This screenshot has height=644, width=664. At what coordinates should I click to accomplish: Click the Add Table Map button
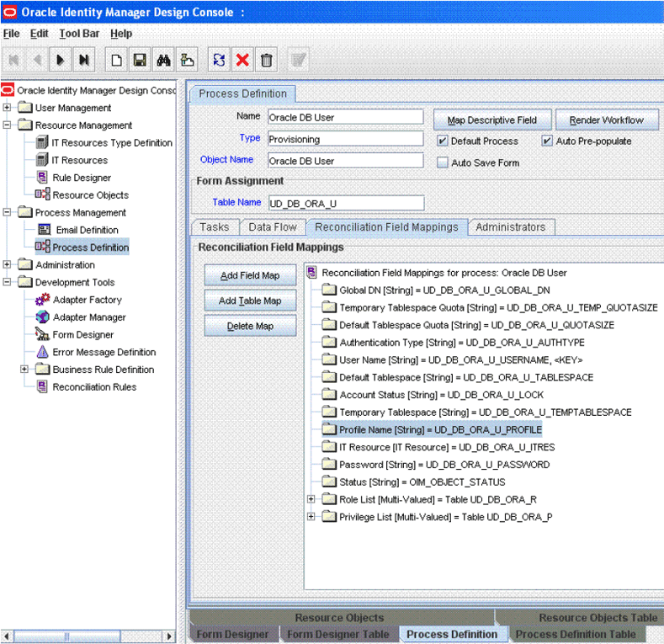coord(250,301)
